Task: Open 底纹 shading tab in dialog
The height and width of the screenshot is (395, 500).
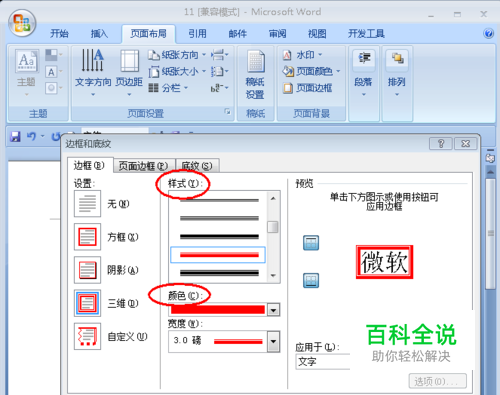Action: [197, 166]
